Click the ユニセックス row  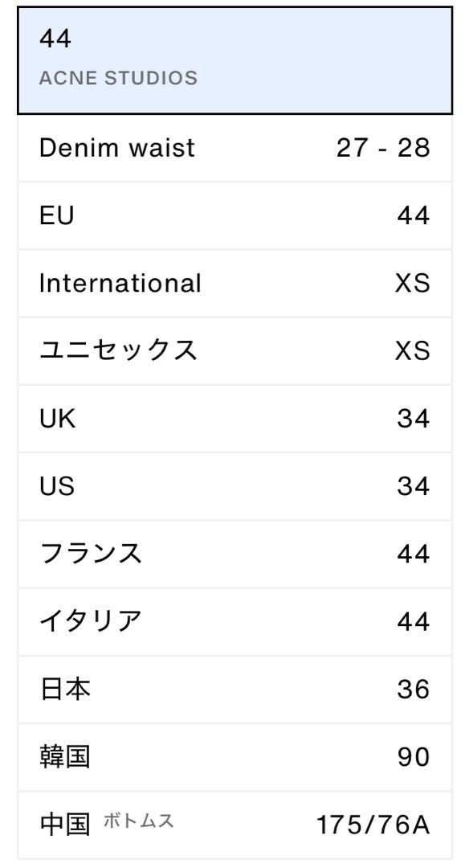pos(235,350)
